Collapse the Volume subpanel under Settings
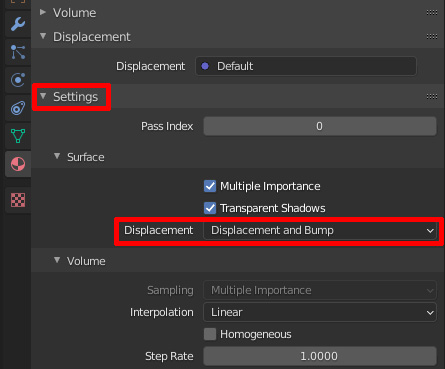This screenshot has height=369, width=445. (x=57, y=260)
